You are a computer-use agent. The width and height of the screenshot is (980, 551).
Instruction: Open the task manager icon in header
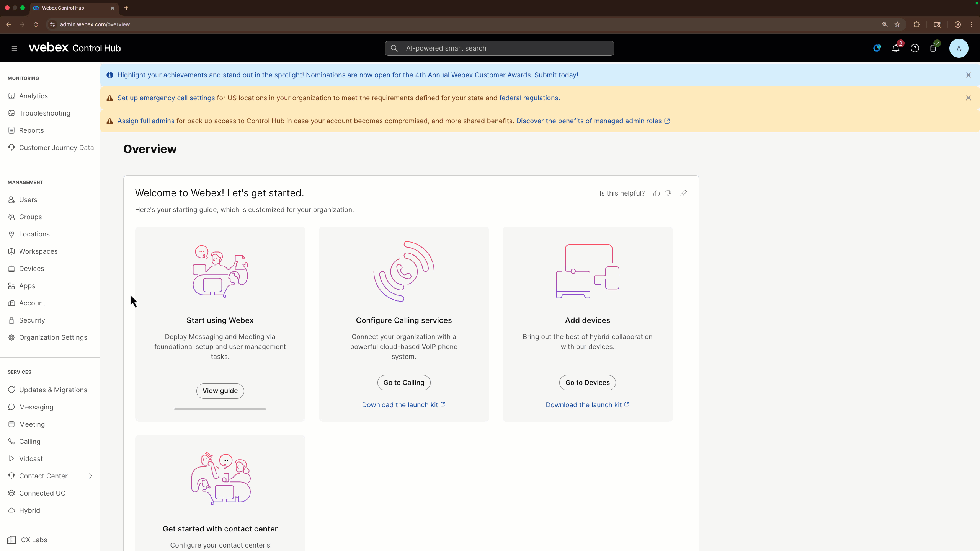coord(933,48)
